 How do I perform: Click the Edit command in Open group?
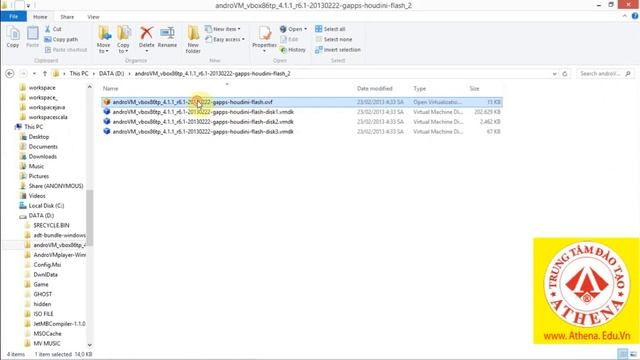pos(289,39)
